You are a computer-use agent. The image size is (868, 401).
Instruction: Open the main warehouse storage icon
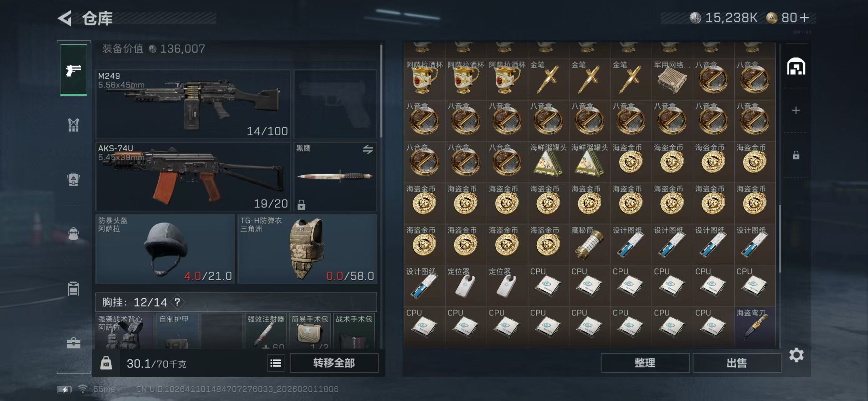tap(796, 66)
